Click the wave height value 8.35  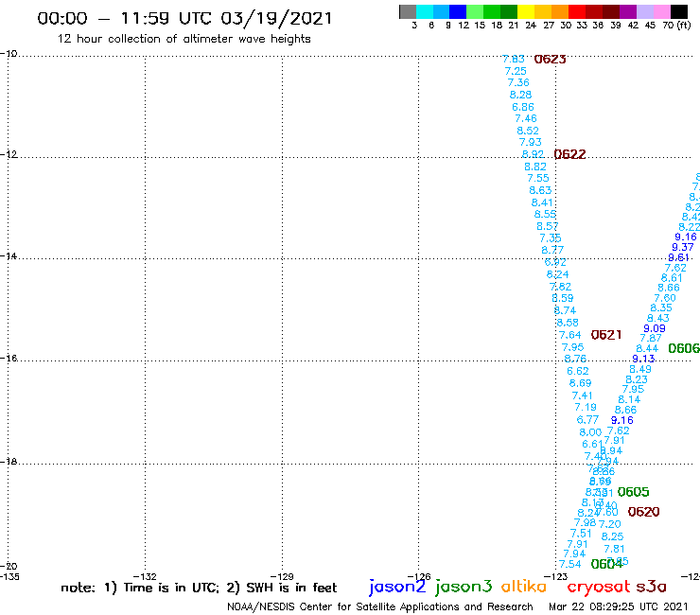coord(661,308)
